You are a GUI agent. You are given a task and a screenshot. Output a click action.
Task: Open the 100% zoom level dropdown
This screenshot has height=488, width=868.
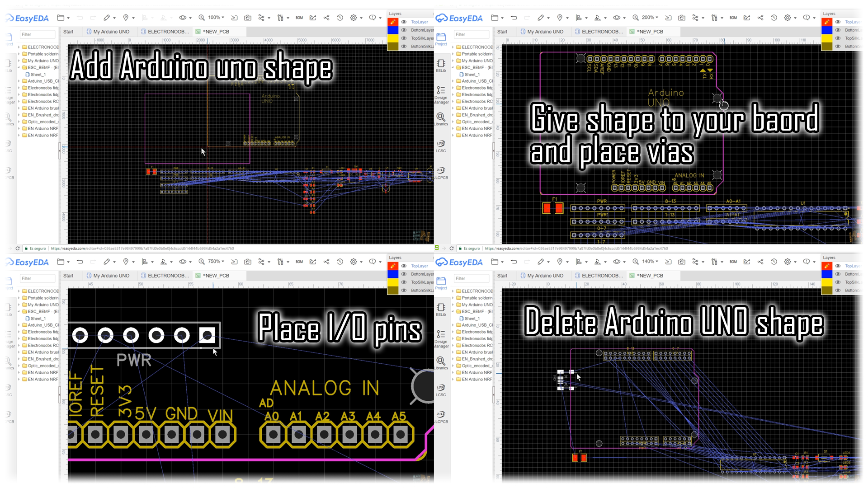point(216,18)
